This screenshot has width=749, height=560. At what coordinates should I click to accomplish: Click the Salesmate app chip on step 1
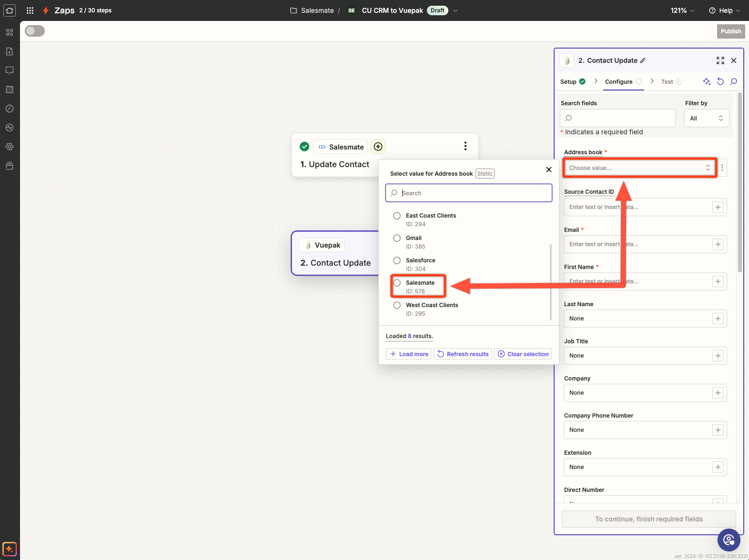pos(341,147)
